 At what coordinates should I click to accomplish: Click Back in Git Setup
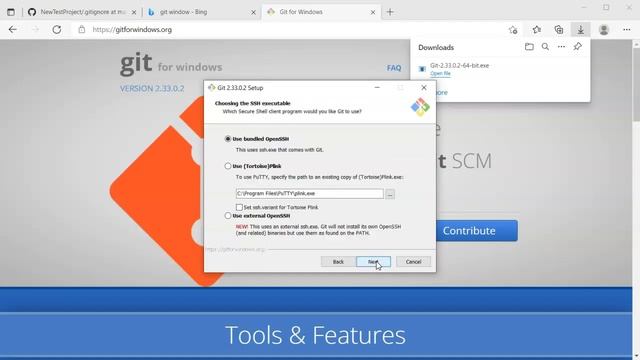pos(338,262)
